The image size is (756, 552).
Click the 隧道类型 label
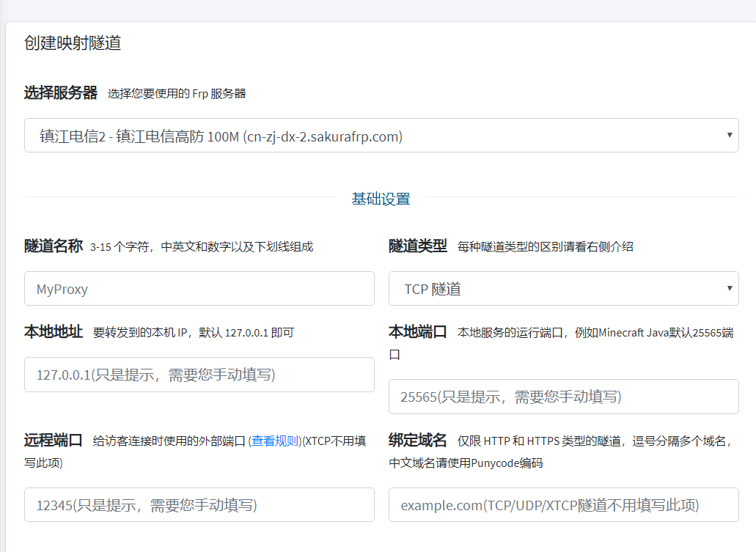418,246
